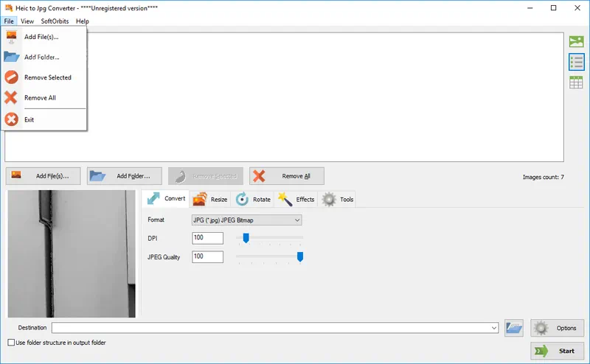
Task: Switch to list view icon in right sidebar
Action: point(576,62)
